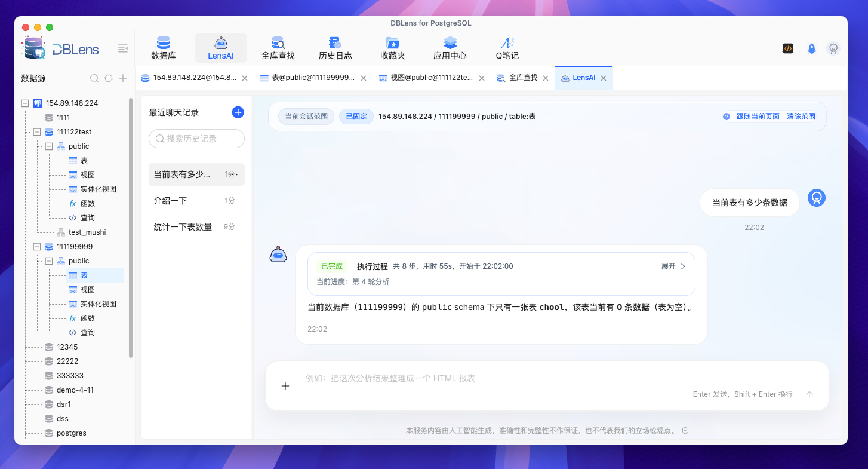Send the message with the arrow icon

pos(809,394)
